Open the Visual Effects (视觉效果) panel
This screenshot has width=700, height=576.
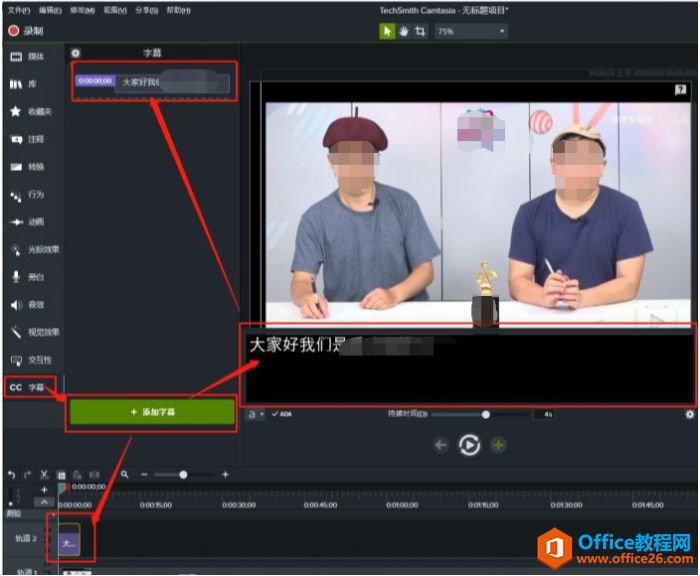coord(35,332)
